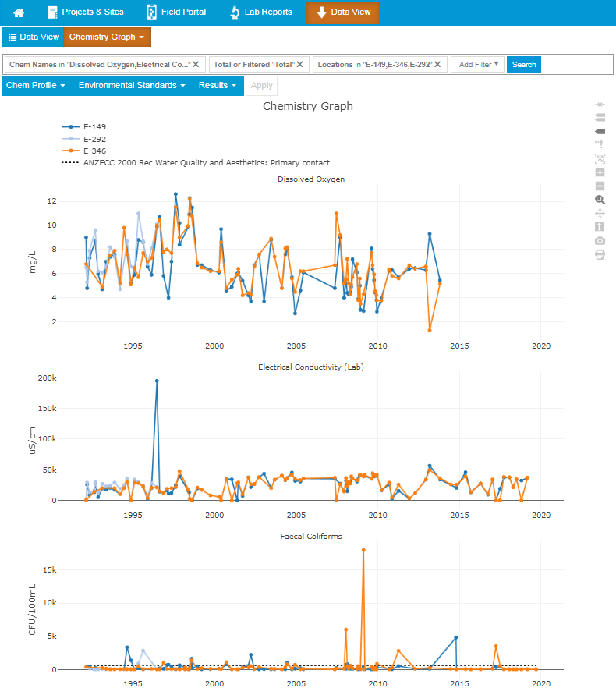Screen dimensions: 616x695
Task: Open the Lab Reports tab
Action: point(261,12)
